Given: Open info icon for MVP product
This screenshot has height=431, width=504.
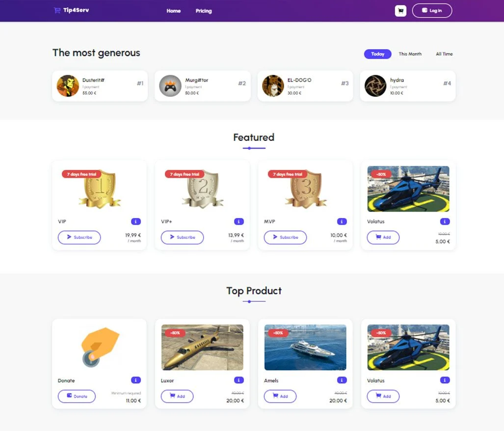Looking at the screenshot, I should 342,221.
